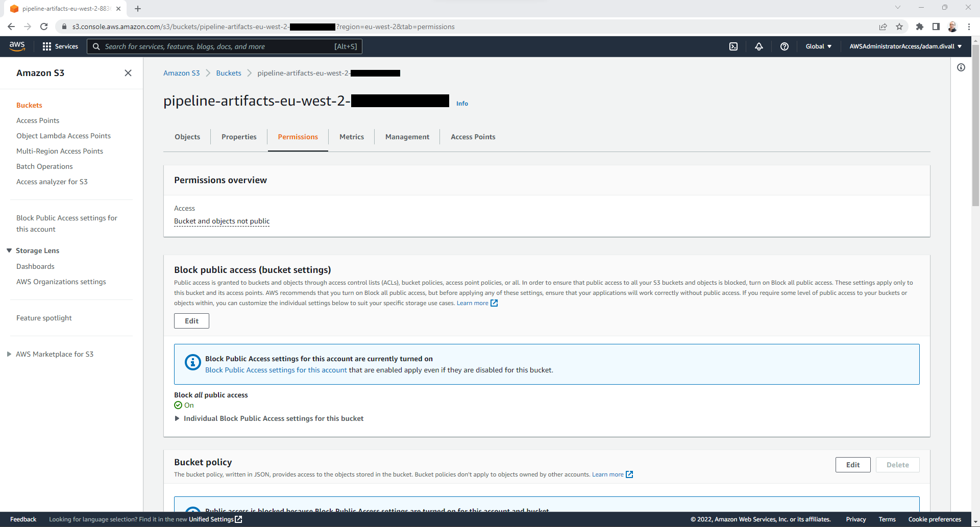Select the Permissions tab
Image resolution: width=980 pixels, height=527 pixels.
[298, 137]
